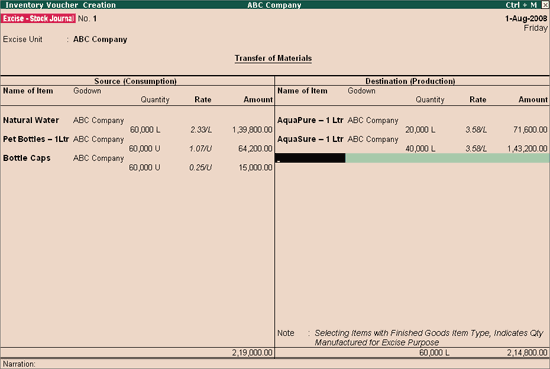Select the voucher date 1-Aug-2008
The width and height of the screenshot is (550, 369).
point(526,18)
